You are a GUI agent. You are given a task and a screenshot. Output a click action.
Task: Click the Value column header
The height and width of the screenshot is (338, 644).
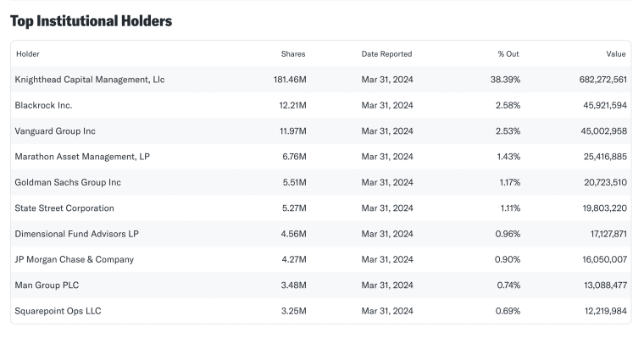click(616, 54)
